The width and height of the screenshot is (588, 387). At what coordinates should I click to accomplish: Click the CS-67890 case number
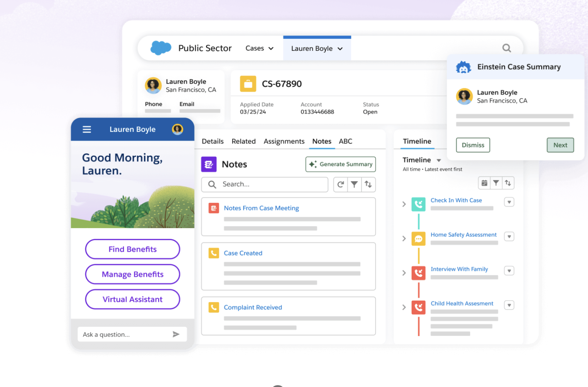click(x=282, y=84)
